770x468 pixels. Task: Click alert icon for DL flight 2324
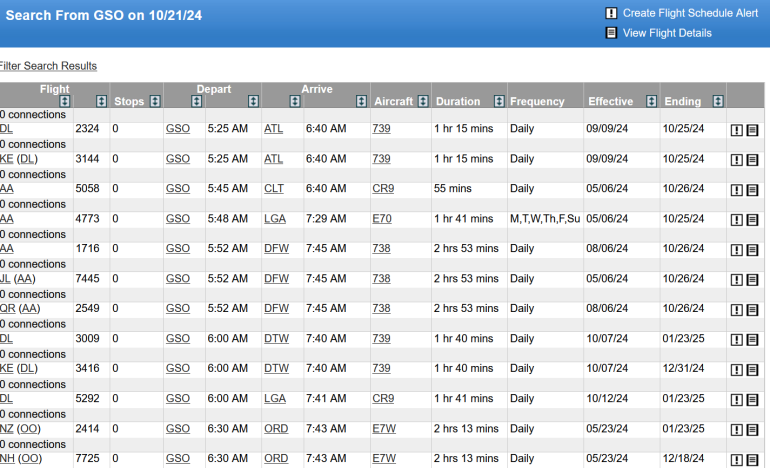(736, 130)
